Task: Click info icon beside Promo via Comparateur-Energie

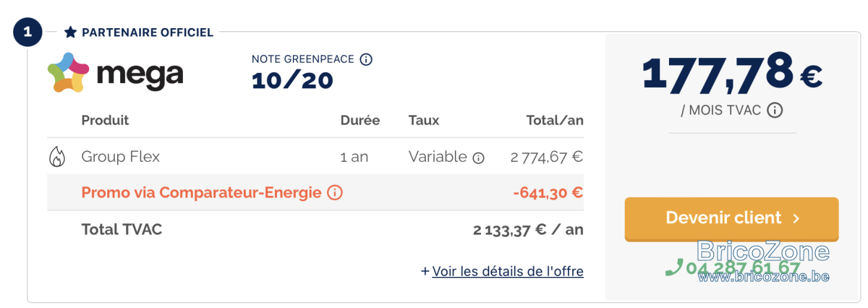Action: (334, 193)
